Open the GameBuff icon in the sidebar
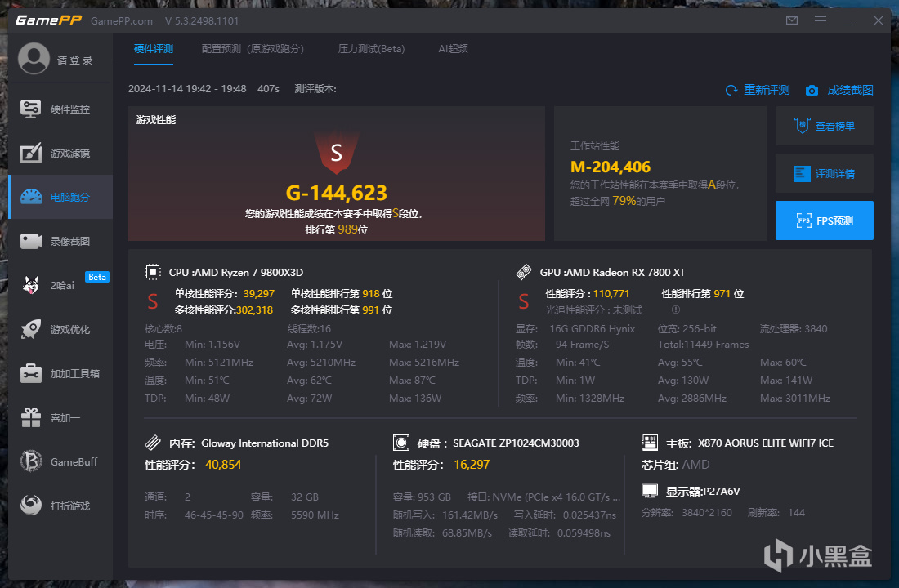This screenshot has width=899, height=588. (31, 461)
